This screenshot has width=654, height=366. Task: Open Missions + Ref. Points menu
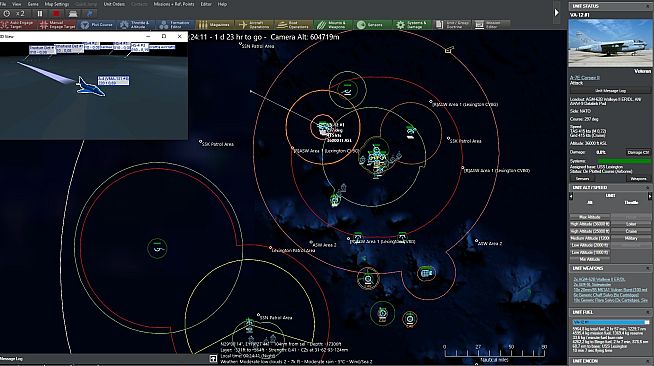tap(174, 4)
